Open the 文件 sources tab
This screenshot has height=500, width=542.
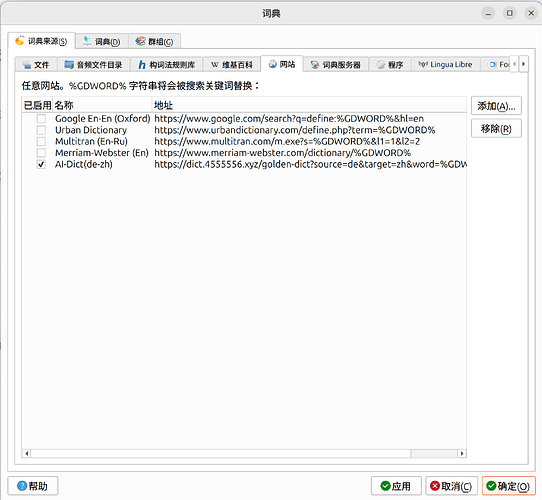coord(36,65)
